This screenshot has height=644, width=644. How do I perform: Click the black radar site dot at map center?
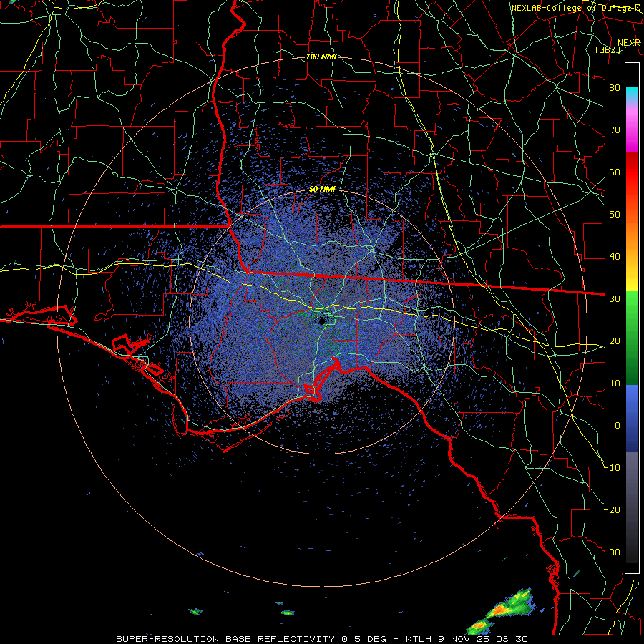[322, 321]
